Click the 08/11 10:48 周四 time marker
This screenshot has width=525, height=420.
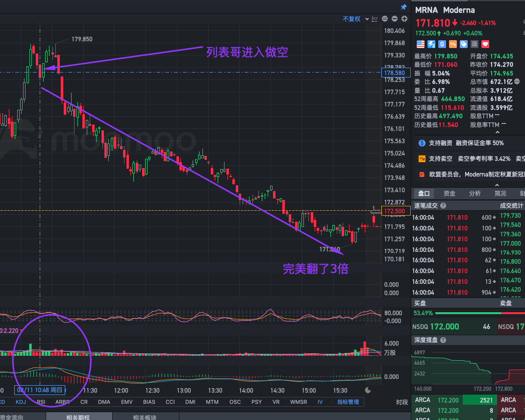pos(40,390)
